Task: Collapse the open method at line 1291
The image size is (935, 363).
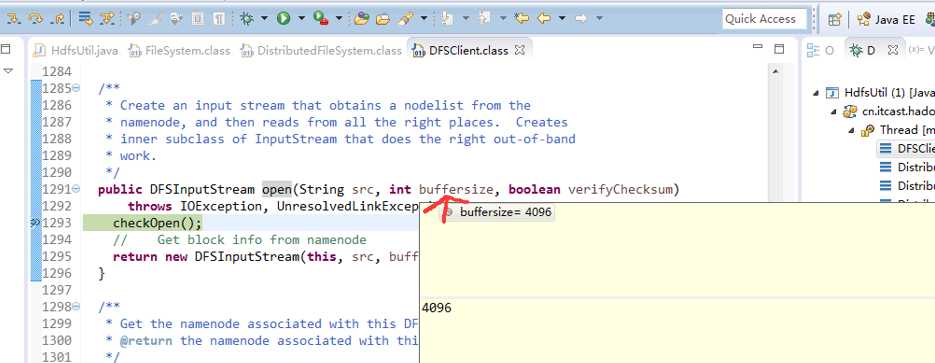Action: coord(76,190)
